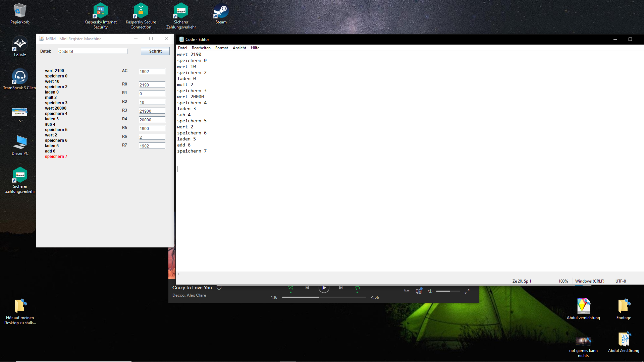Like the song with the heart icon
The height and width of the screenshot is (362, 644).
(219, 288)
